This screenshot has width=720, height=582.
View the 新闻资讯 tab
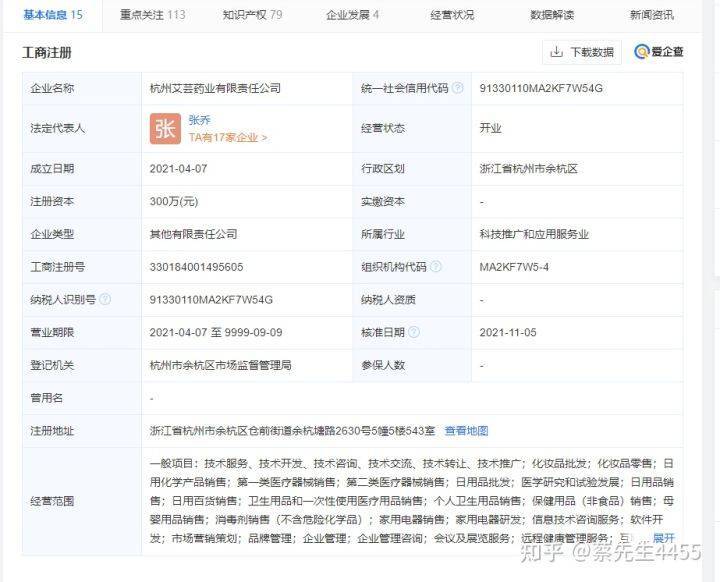click(652, 15)
